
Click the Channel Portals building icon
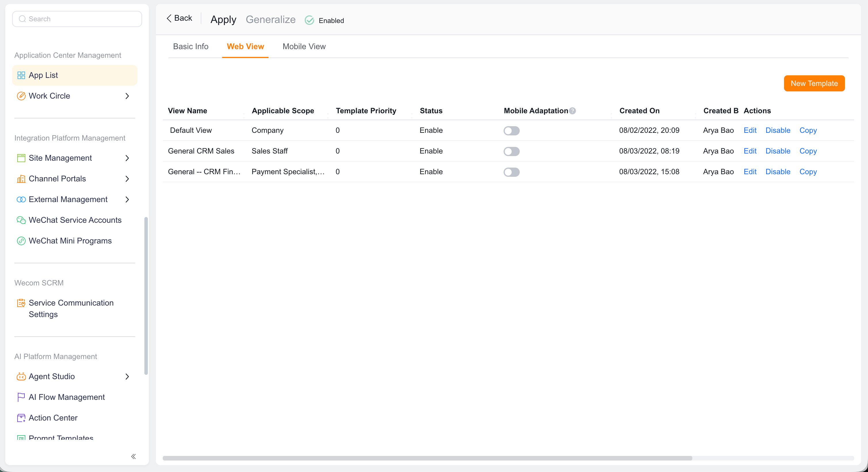[x=21, y=179]
